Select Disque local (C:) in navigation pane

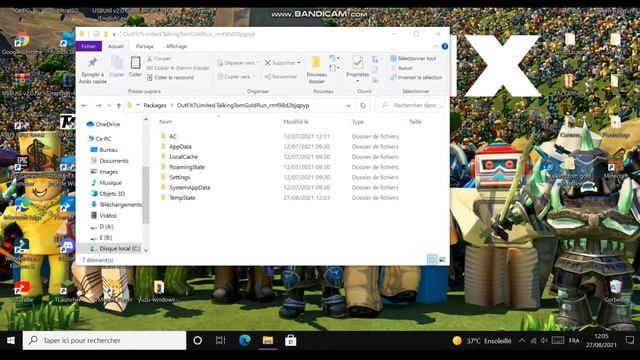[115, 248]
